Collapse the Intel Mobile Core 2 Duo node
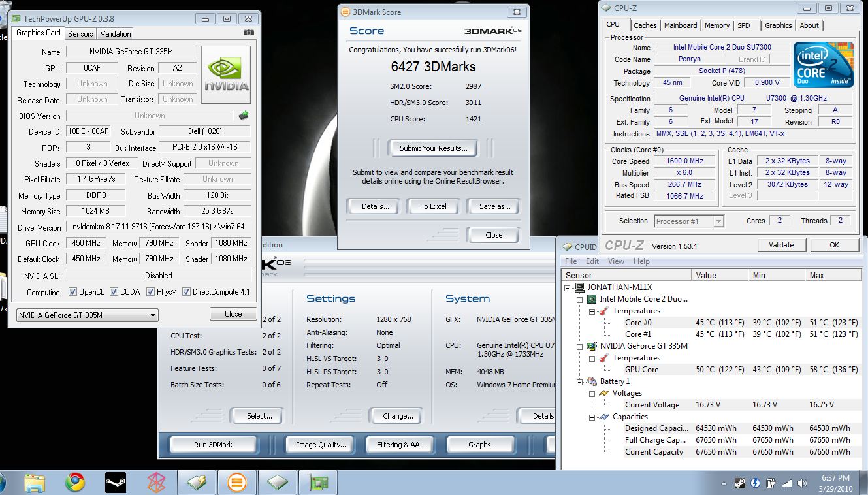The width and height of the screenshot is (868, 495). 579,299
